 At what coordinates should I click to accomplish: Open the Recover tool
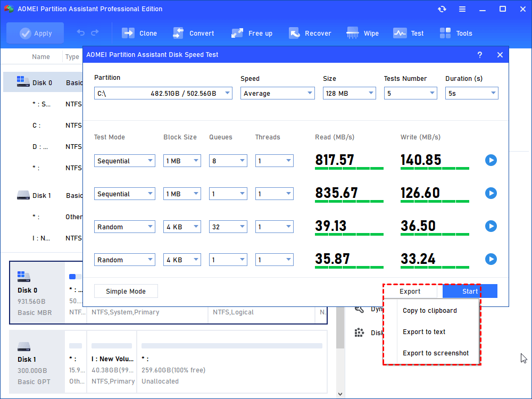point(294,33)
